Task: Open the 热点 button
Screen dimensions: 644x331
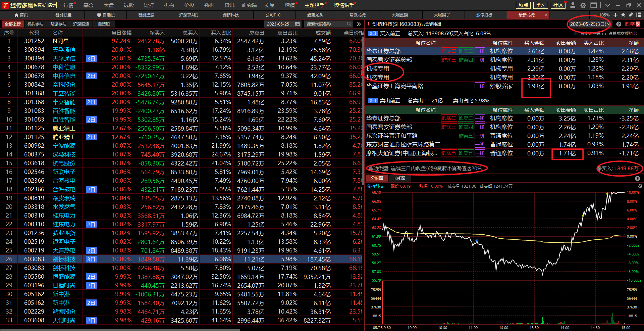Action: pyautogui.click(x=523, y=5)
